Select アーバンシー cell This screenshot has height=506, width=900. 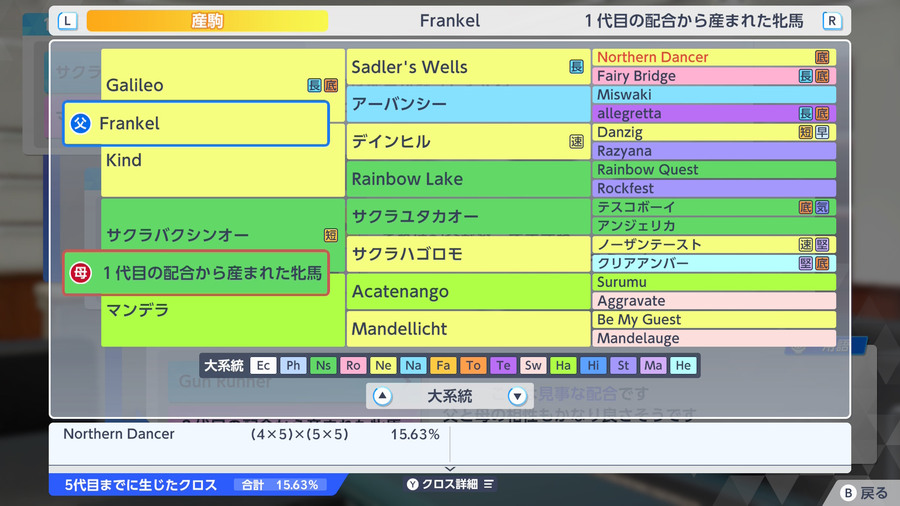[468, 104]
